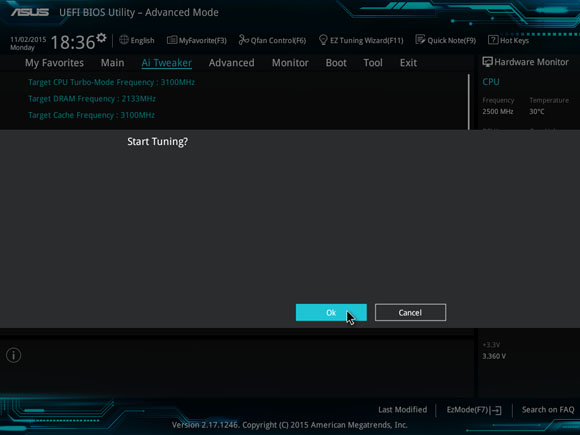Click the 11/02/2015 date text
The width and height of the screenshot is (580, 435).
point(28,40)
